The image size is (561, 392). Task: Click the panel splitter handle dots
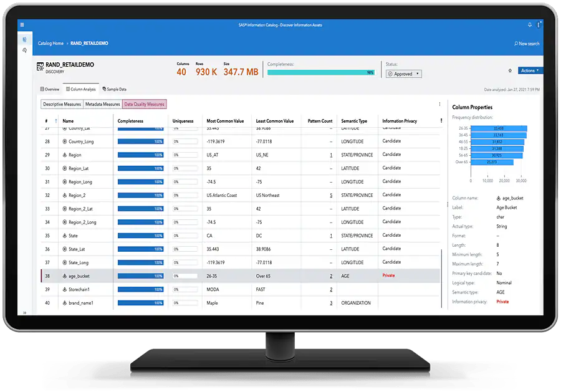pyautogui.click(x=448, y=205)
